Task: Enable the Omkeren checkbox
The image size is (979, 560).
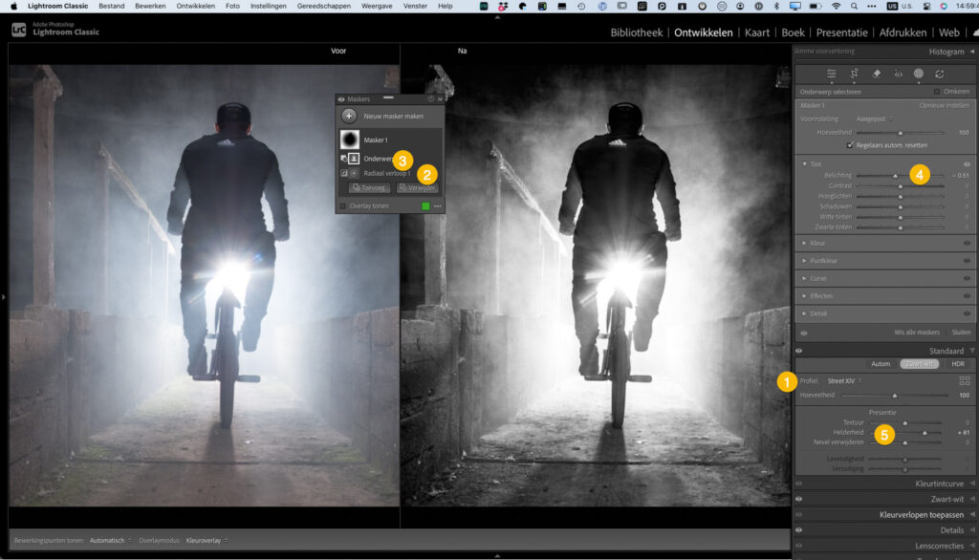Action: point(937,92)
